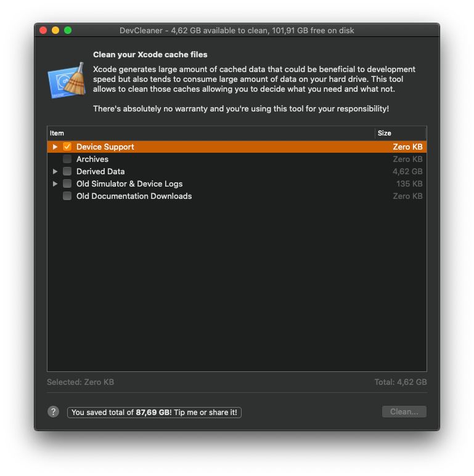This screenshot has width=474, height=476.
Task: Close the window with the red button
Action: coord(43,30)
